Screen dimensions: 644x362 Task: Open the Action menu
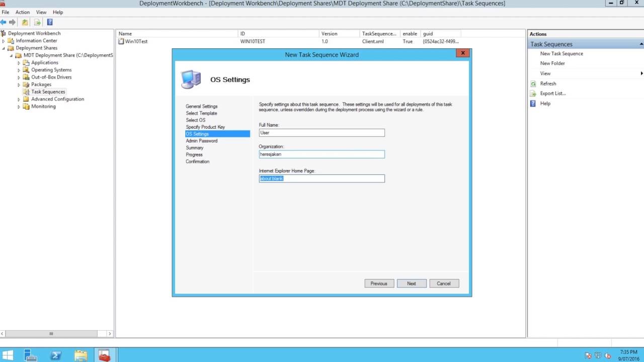23,12
